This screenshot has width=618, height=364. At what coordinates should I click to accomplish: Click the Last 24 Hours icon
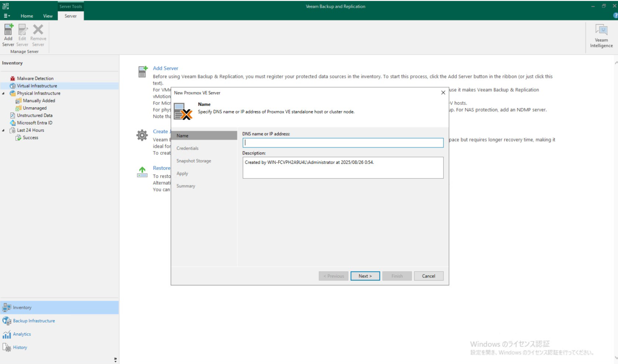tap(13, 130)
